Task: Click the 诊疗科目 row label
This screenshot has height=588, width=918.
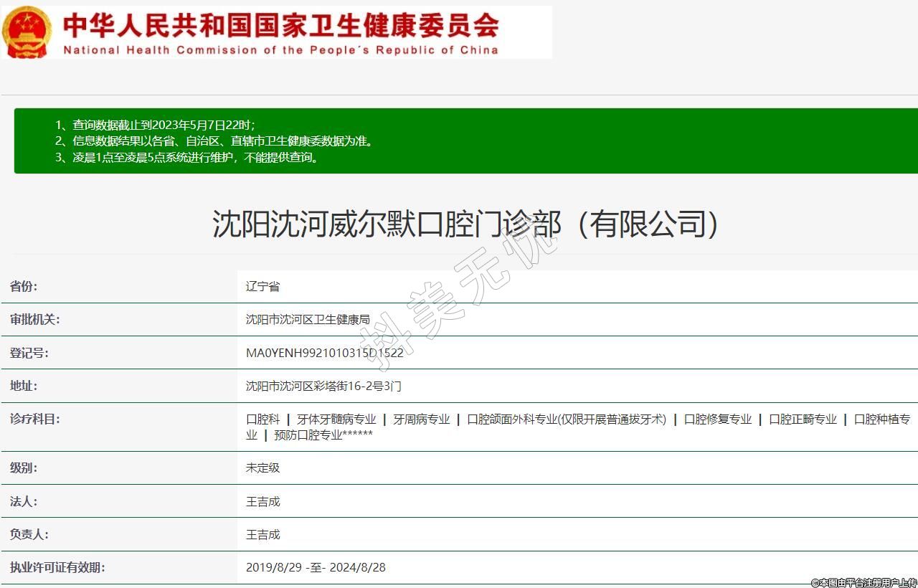Action: point(34,419)
